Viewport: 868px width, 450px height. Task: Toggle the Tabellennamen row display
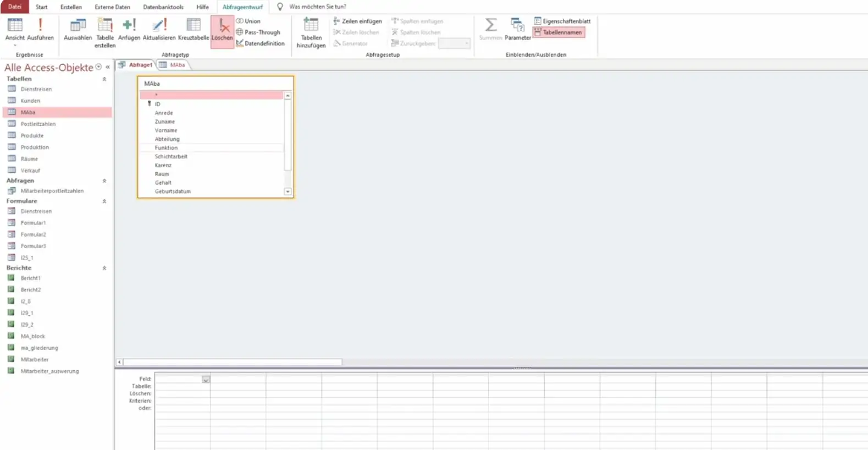point(559,32)
